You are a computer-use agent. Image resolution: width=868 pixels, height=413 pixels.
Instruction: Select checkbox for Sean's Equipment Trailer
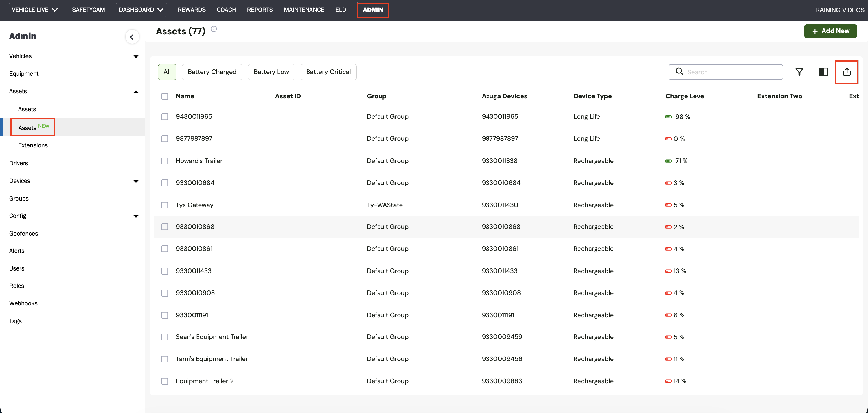point(164,337)
